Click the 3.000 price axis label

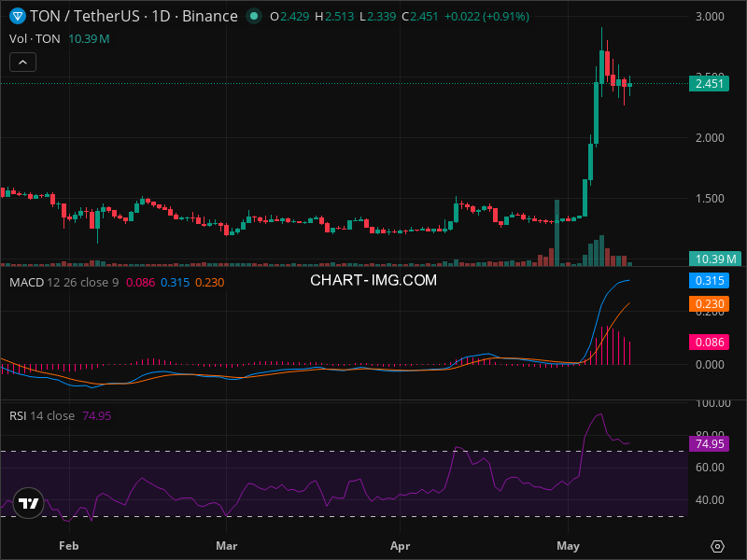(x=710, y=17)
